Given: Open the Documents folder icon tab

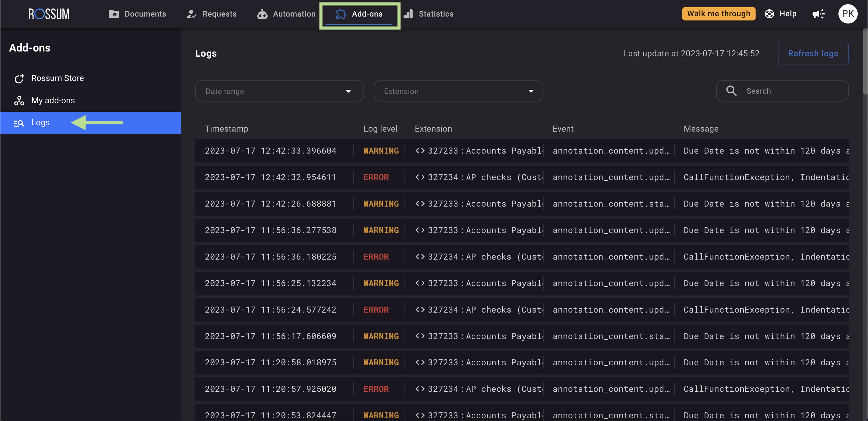Looking at the screenshot, I should (x=114, y=14).
